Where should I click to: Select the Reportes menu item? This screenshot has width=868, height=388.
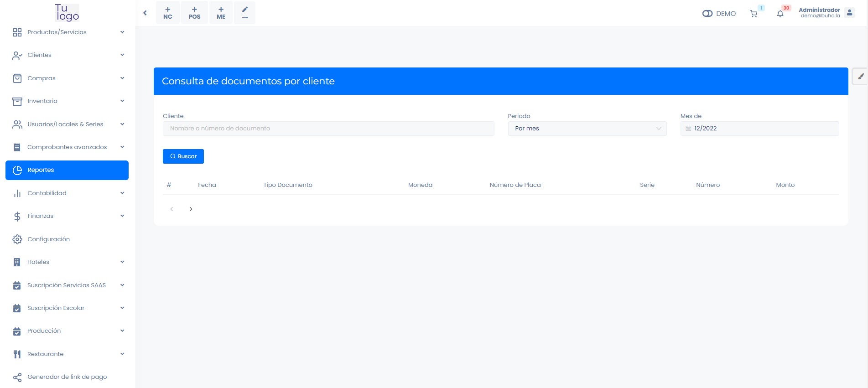(x=67, y=170)
